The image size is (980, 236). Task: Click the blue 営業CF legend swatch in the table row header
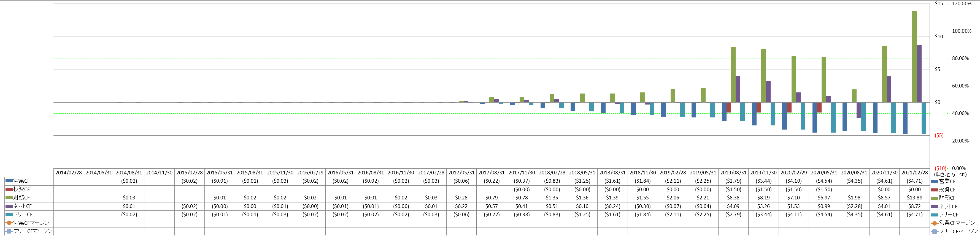tap(9, 181)
